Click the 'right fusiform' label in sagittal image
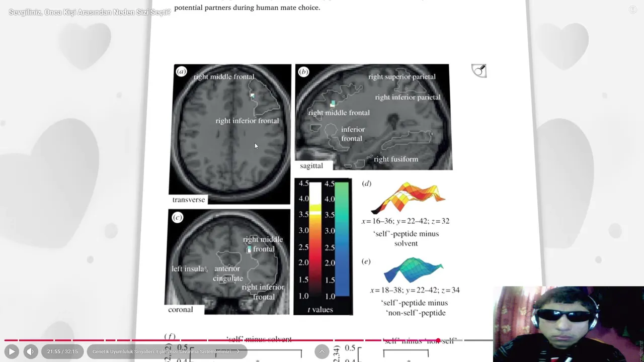644x362 pixels. coord(396,159)
